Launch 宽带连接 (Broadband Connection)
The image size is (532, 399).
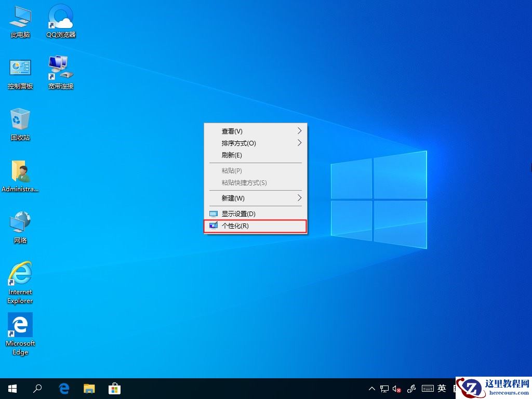(x=60, y=72)
